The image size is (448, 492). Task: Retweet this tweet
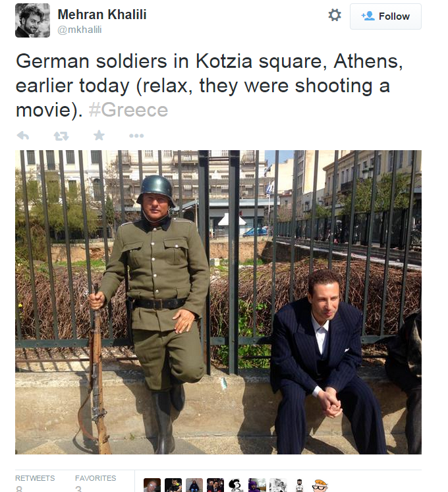click(61, 136)
